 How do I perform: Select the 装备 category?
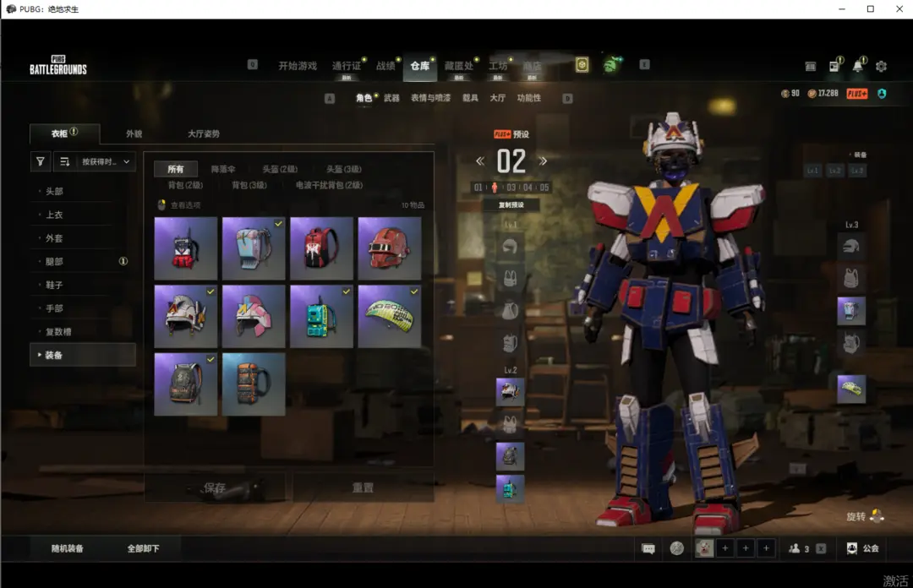pos(83,355)
